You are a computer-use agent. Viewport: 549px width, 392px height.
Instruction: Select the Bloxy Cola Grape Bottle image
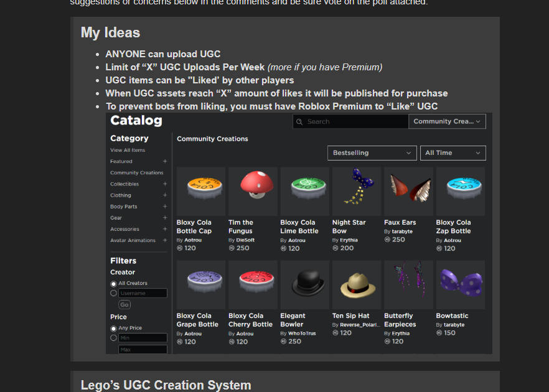[x=201, y=285]
